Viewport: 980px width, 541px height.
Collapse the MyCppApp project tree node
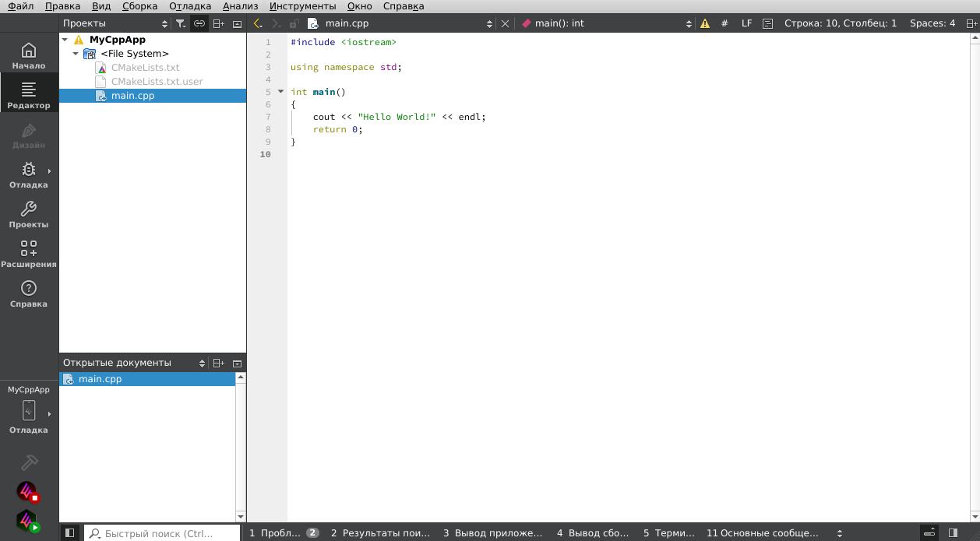coord(65,40)
